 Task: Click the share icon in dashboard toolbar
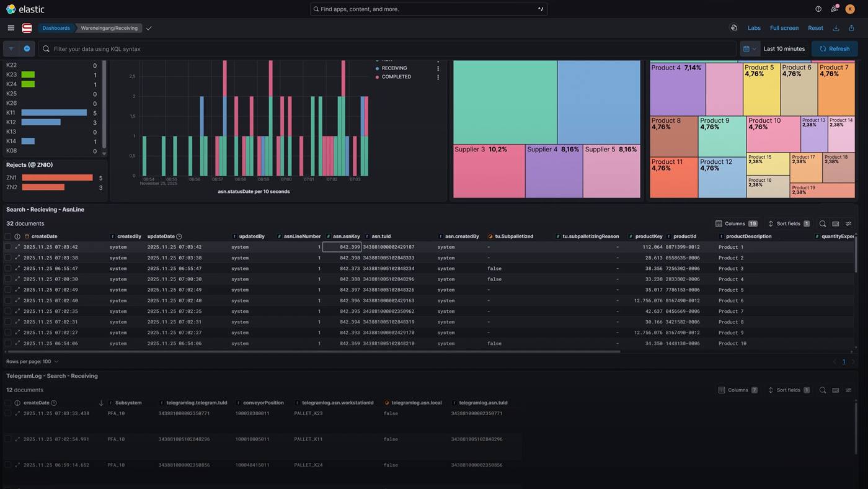tap(852, 28)
